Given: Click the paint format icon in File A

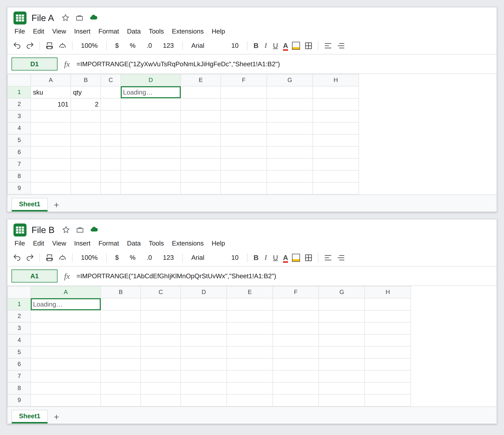Looking at the screenshot, I should tap(62, 46).
